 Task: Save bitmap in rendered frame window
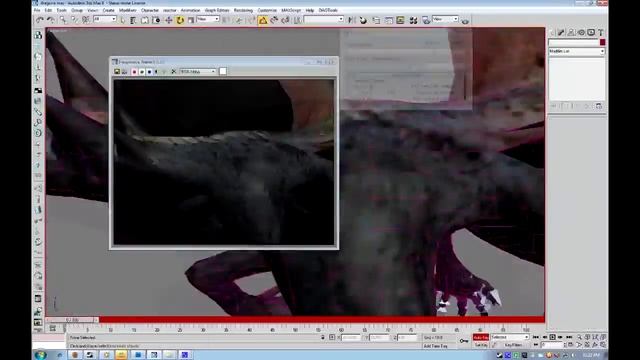pyautogui.click(x=117, y=71)
